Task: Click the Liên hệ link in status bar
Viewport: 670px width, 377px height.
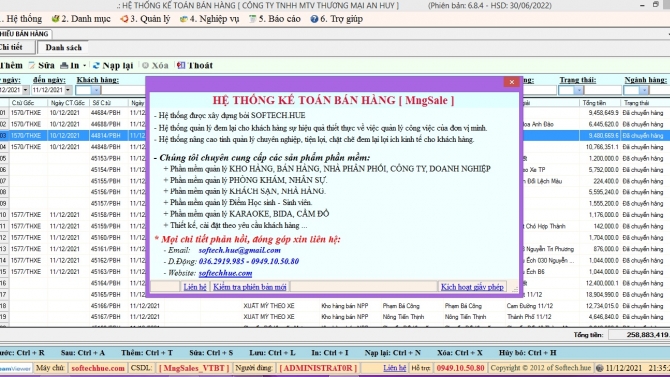Action: [394, 368]
